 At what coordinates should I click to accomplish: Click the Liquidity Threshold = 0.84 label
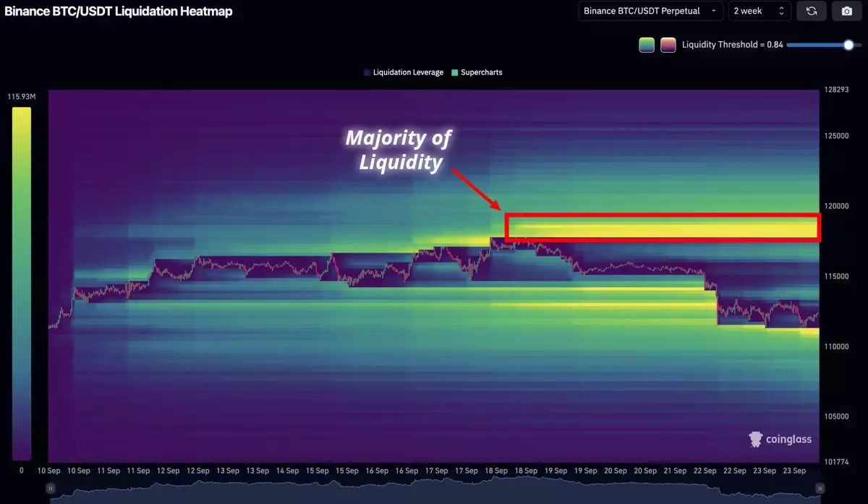[x=732, y=45]
